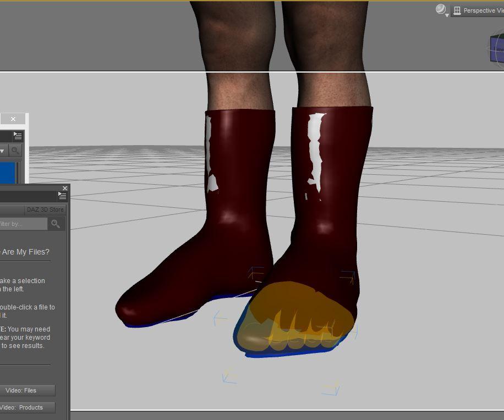Open the lower content pane's options menu icon

(62, 196)
